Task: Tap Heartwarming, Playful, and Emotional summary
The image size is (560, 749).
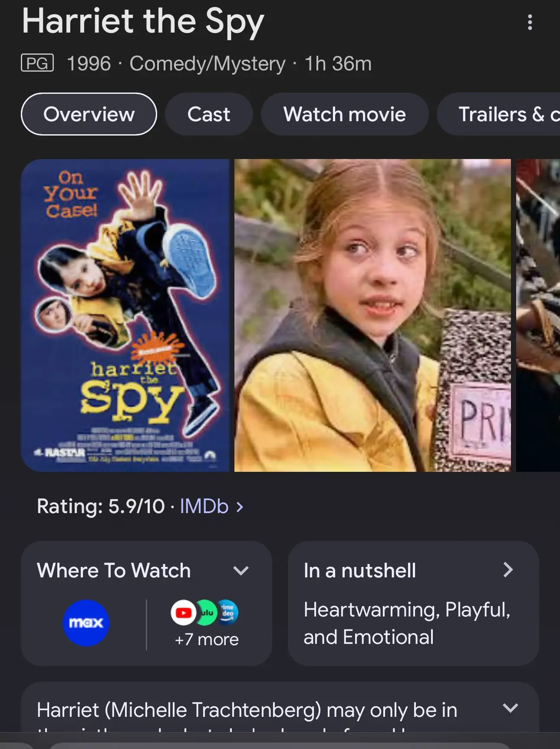Action: (407, 623)
